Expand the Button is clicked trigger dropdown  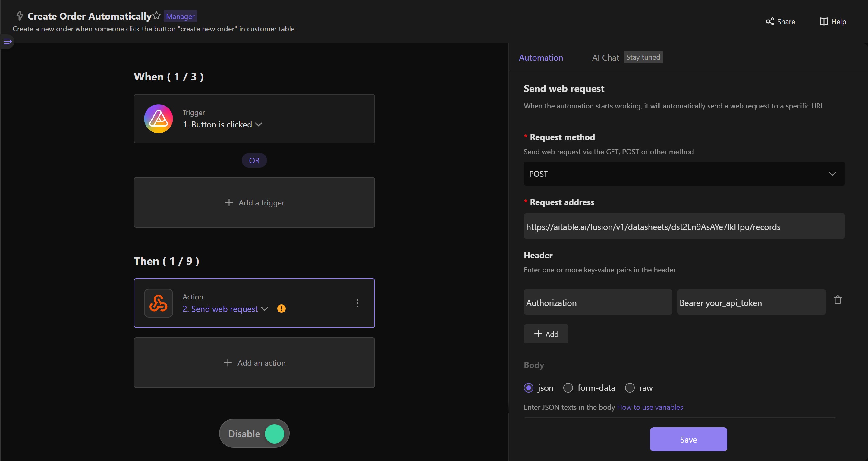coord(259,124)
